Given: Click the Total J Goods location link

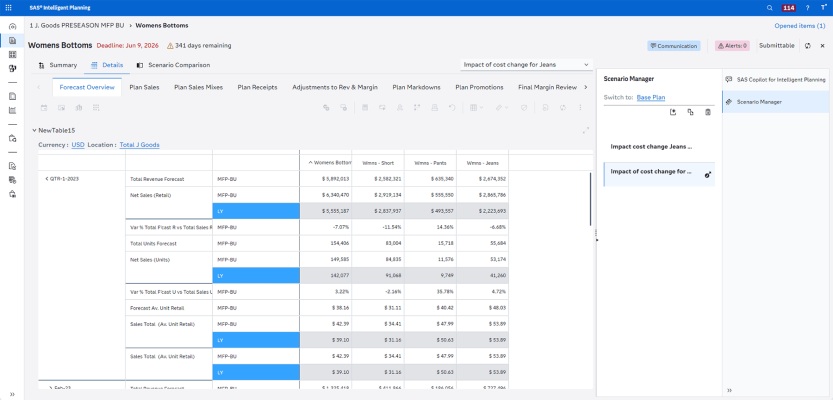Looking at the screenshot, I should 139,145.
